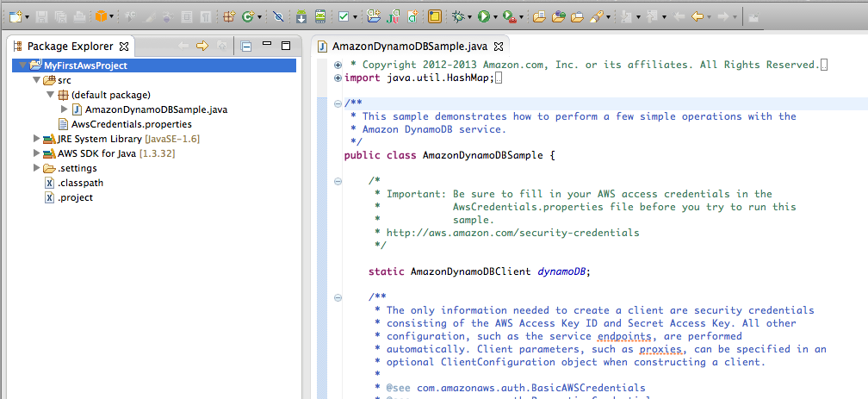Screen dimensions: 868x399
Task: Collapse the class Javadoc comment fold
Action: click(x=337, y=104)
